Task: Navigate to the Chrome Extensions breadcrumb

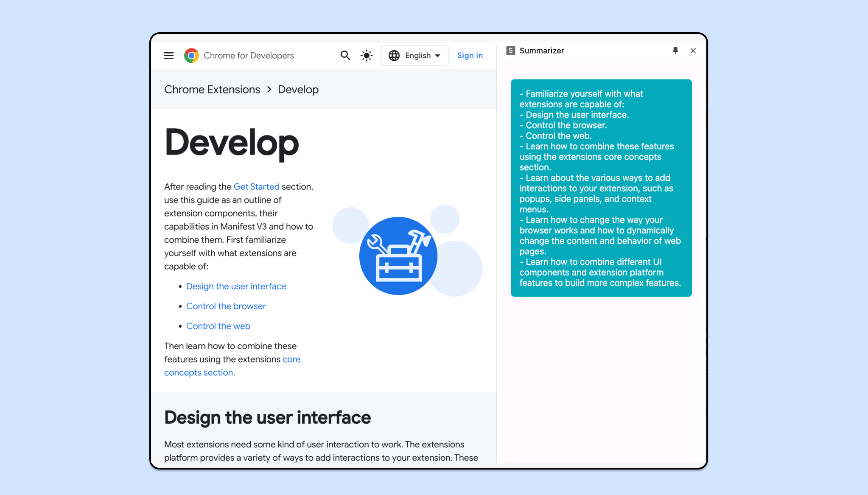Action: tap(212, 89)
